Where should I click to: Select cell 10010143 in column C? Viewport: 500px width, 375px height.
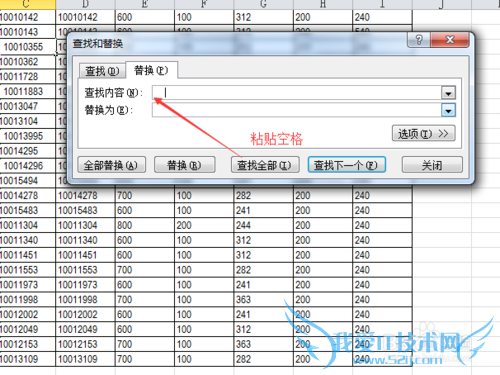28,32
